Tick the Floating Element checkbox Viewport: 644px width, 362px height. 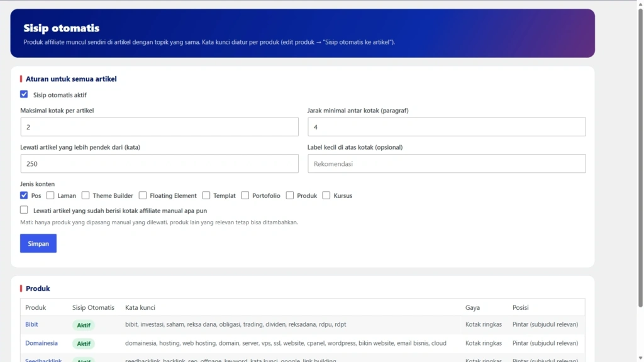(x=143, y=195)
